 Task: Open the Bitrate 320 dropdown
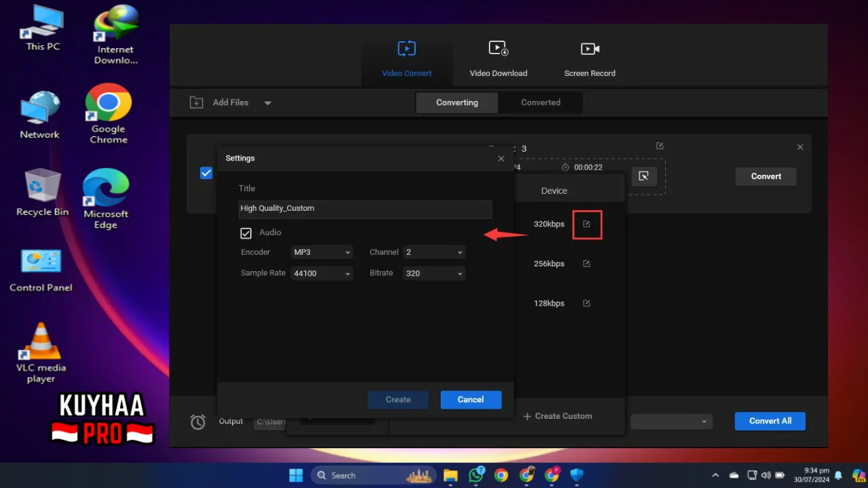point(434,273)
